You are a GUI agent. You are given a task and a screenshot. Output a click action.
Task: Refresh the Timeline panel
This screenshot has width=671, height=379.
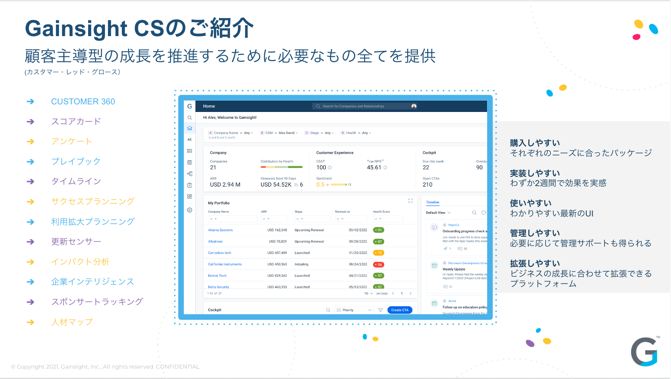484,213
